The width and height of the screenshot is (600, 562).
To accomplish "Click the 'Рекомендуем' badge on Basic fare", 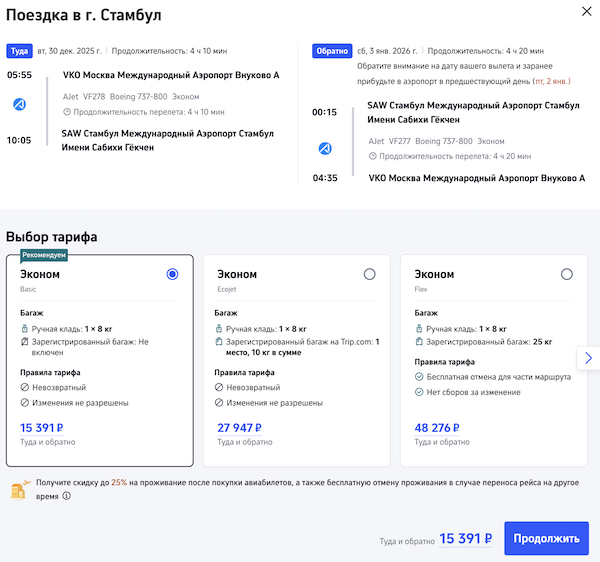I will pyautogui.click(x=43, y=255).
